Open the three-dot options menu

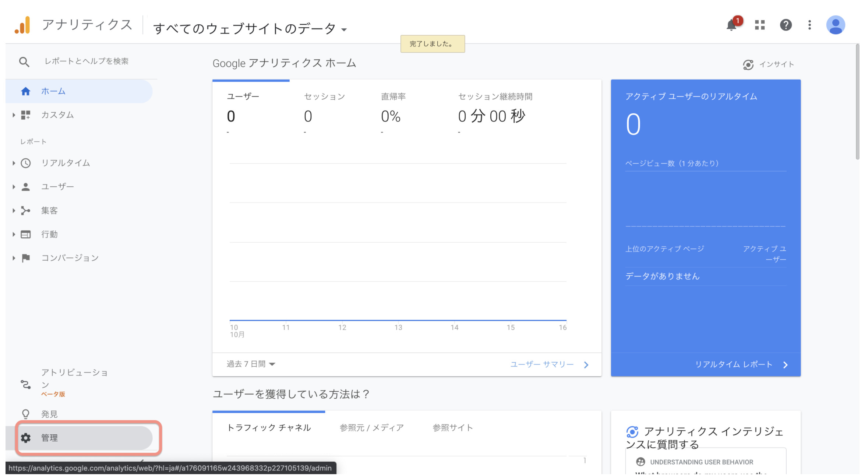pyautogui.click(x=810, y=24)
